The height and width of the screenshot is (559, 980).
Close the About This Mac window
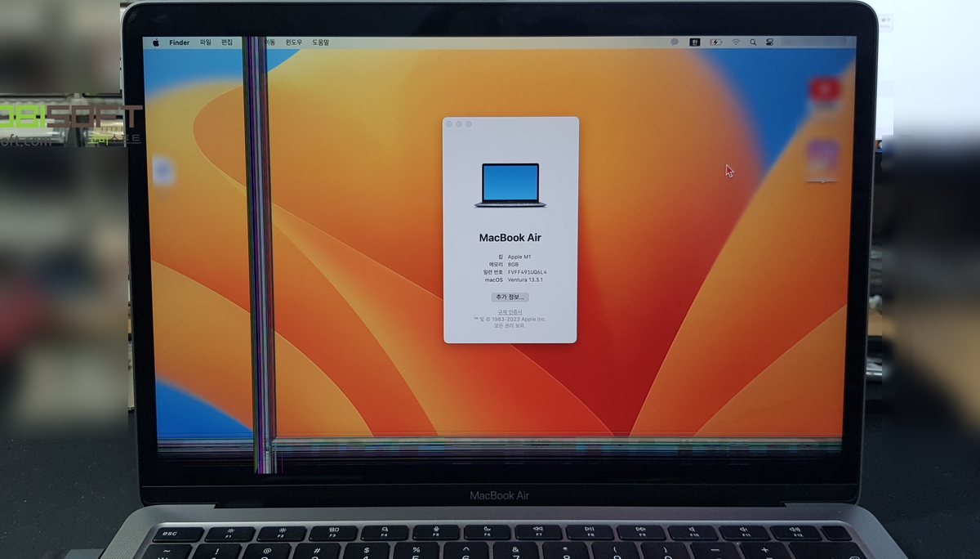pos(449,123)
